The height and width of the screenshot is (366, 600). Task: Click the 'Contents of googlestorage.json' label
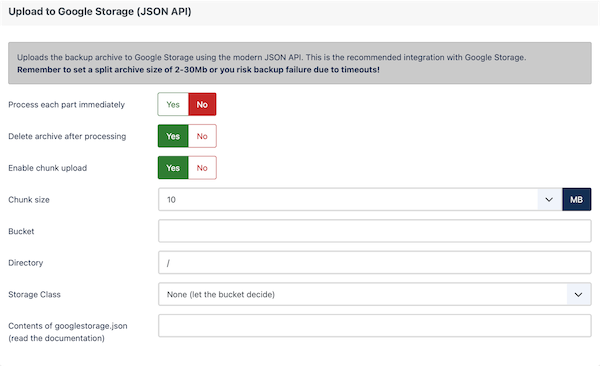pyautogui.click(x=68, y=332)
